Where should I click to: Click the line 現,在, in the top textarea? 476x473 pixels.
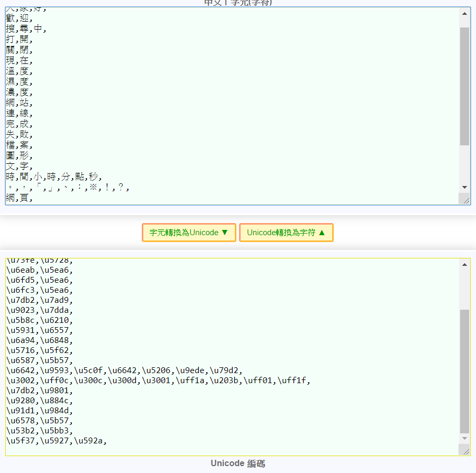pos(19,60)
